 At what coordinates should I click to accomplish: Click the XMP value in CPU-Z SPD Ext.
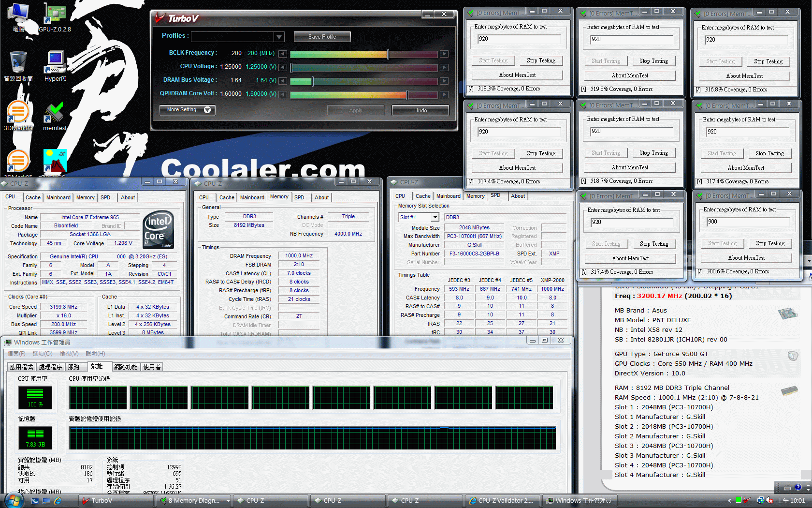[x=554, y=254]
